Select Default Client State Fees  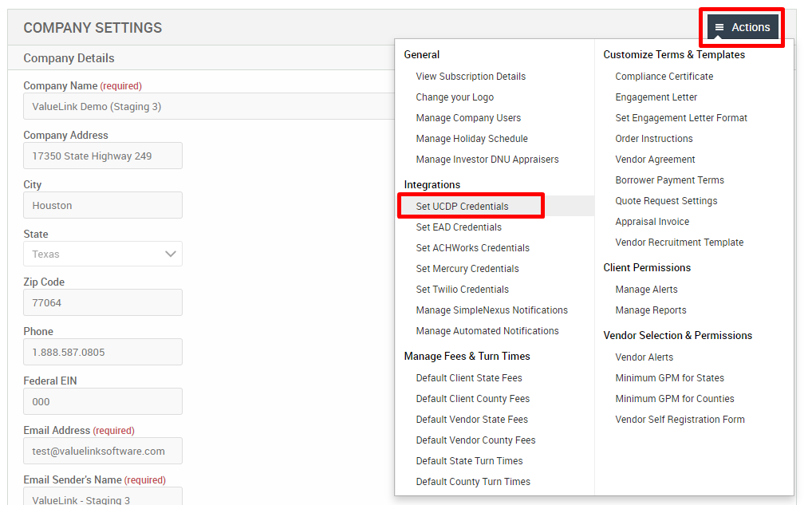pos(467,377)
